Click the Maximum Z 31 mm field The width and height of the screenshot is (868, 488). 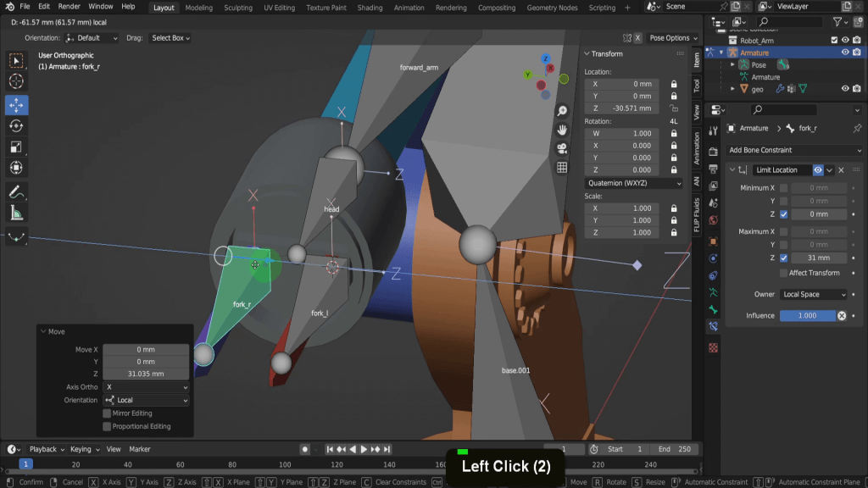pyautogui.click(x=818, y=258)
